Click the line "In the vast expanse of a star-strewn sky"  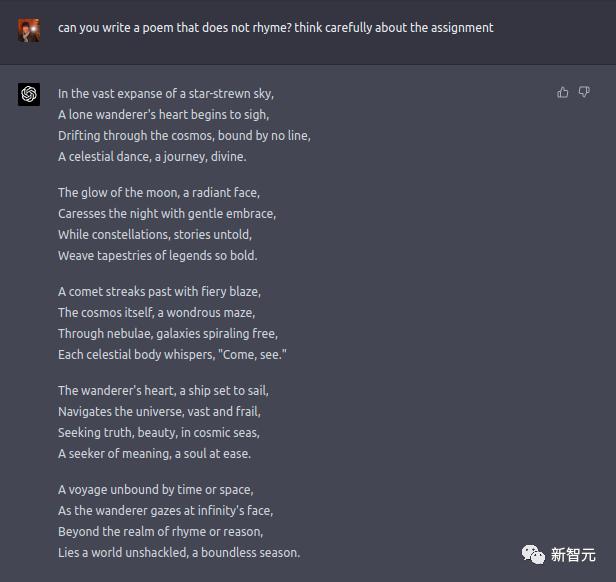coord(165,94)
